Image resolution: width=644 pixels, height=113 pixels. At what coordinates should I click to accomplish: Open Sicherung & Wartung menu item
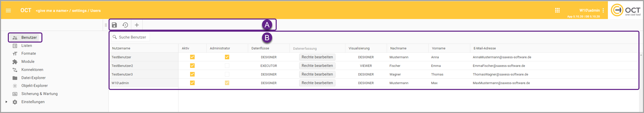(39, 94)
